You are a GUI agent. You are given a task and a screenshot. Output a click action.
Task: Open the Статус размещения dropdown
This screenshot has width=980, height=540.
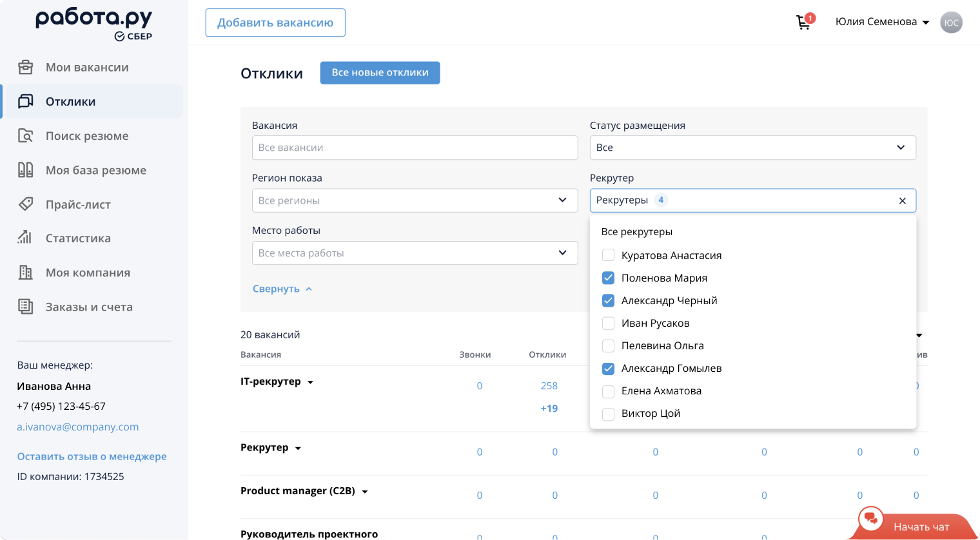pyautogui.click(x=752, y=148)
